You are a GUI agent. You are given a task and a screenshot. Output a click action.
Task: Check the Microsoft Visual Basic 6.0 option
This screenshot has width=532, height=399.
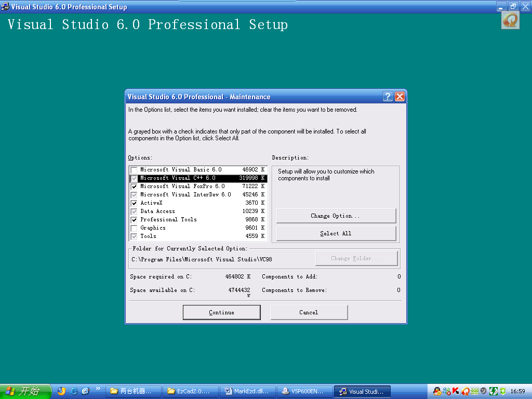(134, 170)
